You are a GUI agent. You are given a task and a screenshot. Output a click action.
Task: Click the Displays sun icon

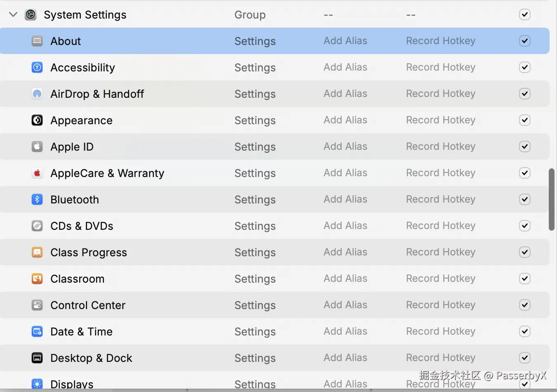pos(37,384)
